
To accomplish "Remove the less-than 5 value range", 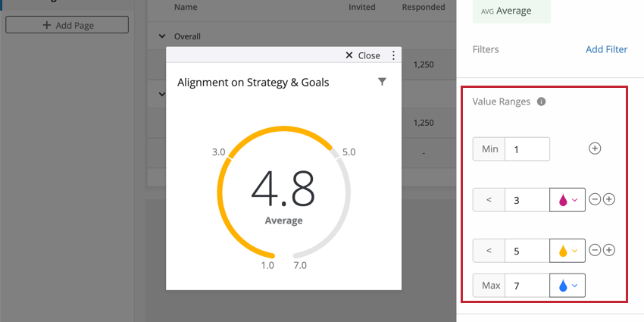I will [595, 250].
